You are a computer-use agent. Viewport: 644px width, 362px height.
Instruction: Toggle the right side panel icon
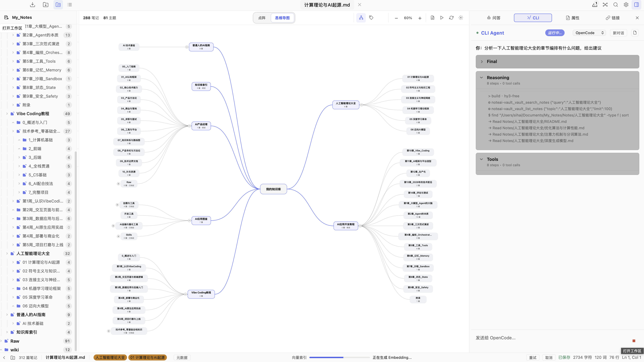pos(636,5)
